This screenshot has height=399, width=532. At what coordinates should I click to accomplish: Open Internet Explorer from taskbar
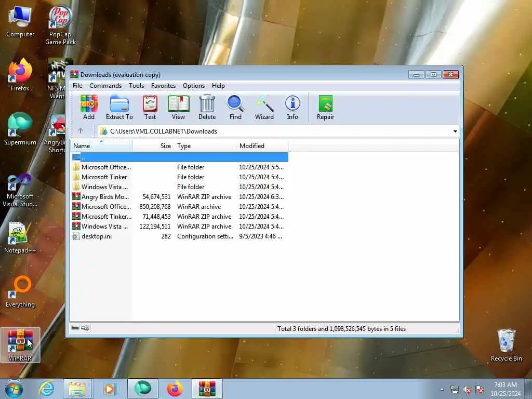click(x=46, y=389)
